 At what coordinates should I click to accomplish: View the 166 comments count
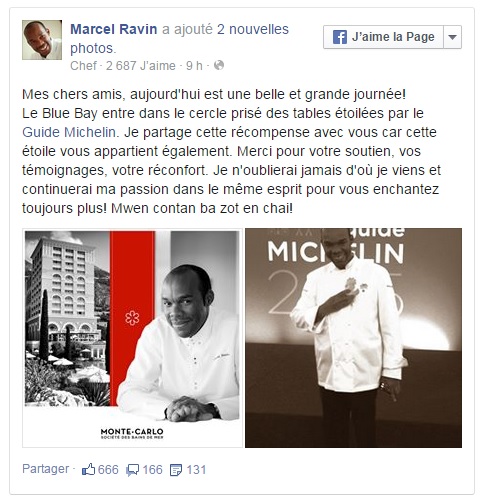tap(152, 470)
